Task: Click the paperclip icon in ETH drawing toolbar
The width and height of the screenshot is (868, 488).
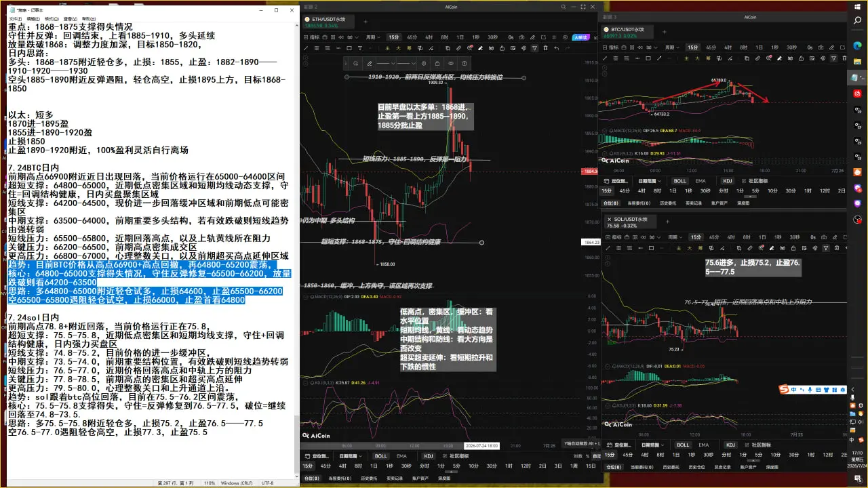Action: coord(458,48)
